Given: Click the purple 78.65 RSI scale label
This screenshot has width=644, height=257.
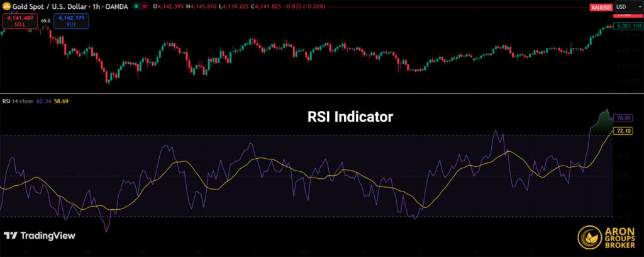Looking at the screenshot, I should (623, 118).
